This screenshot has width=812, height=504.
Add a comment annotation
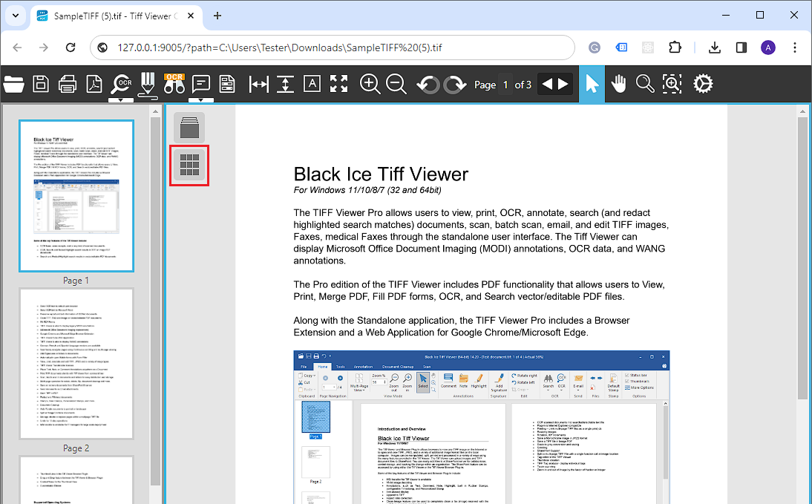tap(201, 83)
